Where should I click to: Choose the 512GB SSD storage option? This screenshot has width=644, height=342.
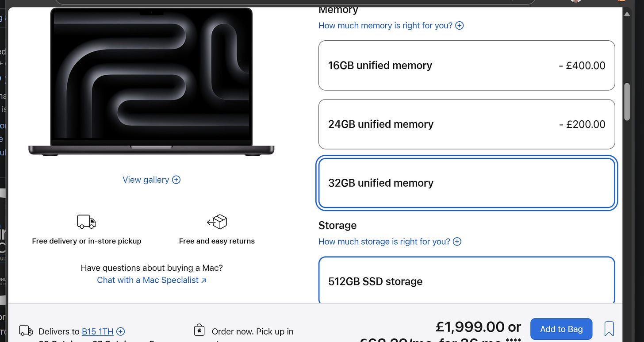(x=467, y=280)
